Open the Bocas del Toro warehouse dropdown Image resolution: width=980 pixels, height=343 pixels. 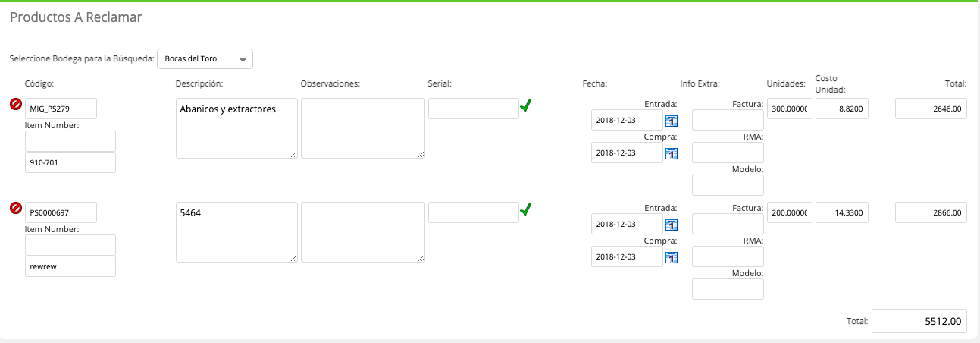click(205, 59)
